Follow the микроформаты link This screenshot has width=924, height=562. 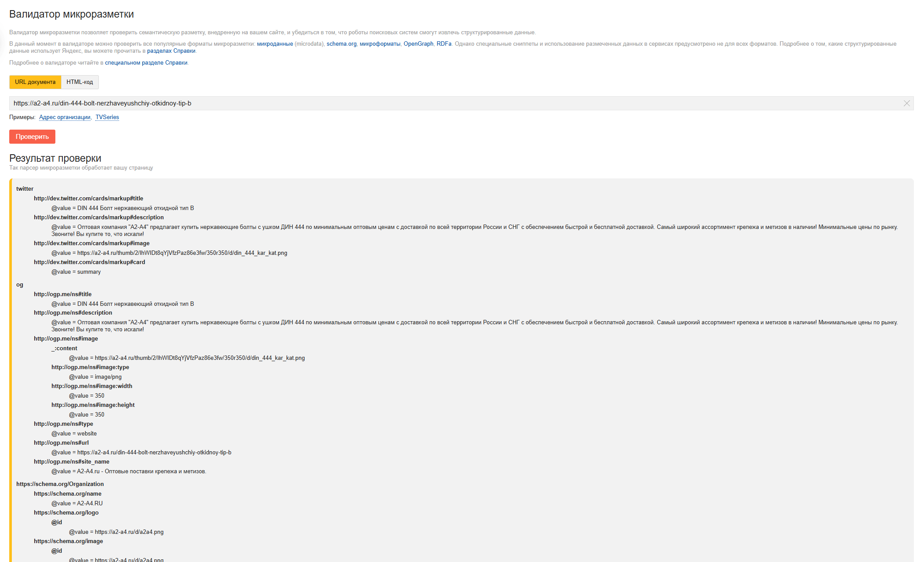[x=380, y=44]
